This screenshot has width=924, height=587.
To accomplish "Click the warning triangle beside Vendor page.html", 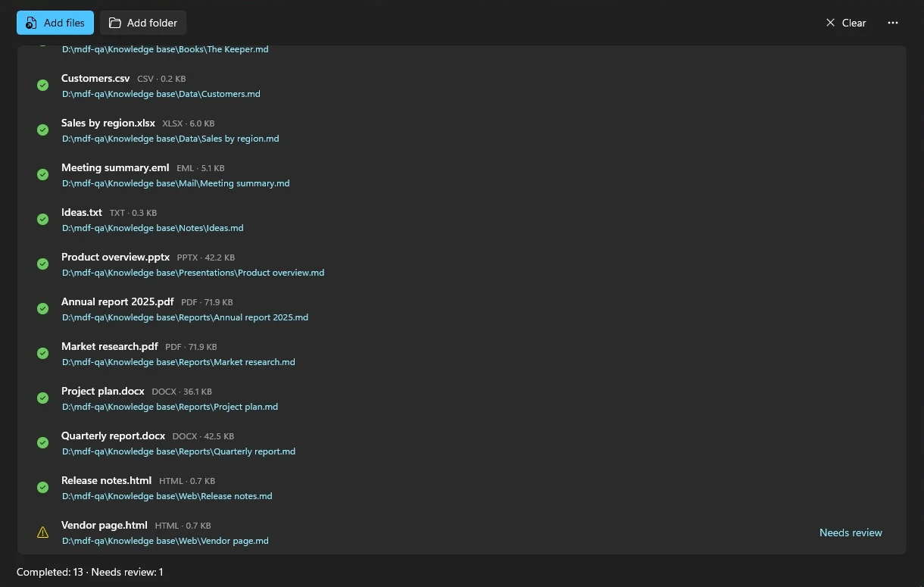I will (x=43, y=532).
